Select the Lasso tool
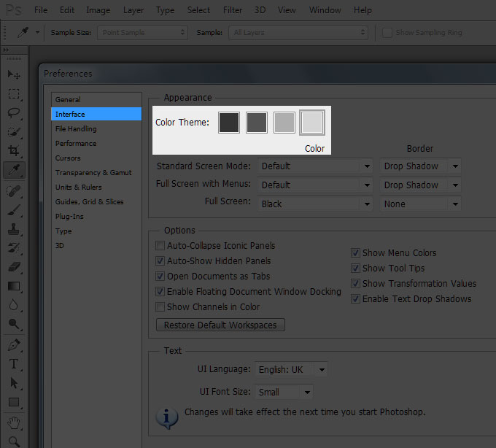The height and width of the screenshot is (448, 496). [14, 112]
